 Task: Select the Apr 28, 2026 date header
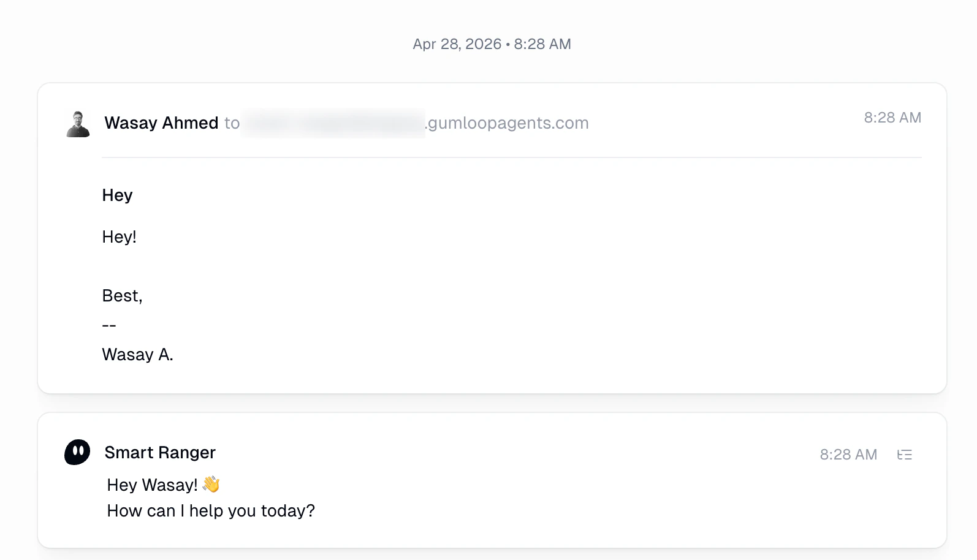click(x=492, y=44)
